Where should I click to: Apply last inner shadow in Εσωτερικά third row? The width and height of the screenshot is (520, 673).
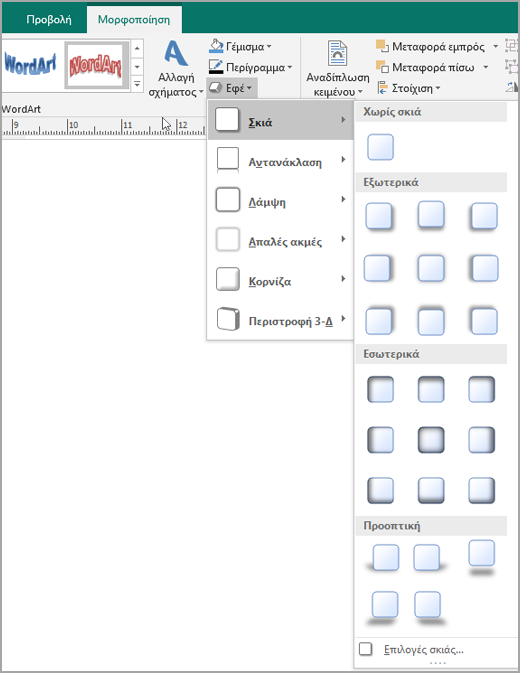click(481, 490)
